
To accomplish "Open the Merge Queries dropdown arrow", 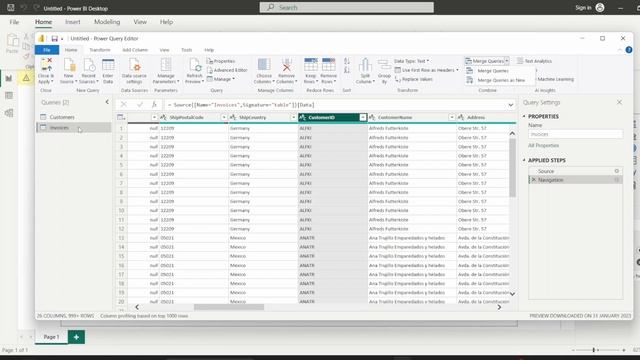I will click(507, 61).
